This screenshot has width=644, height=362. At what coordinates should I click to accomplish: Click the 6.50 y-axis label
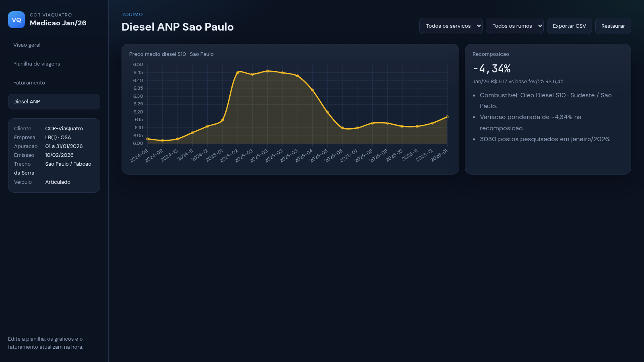coord(138,65)
